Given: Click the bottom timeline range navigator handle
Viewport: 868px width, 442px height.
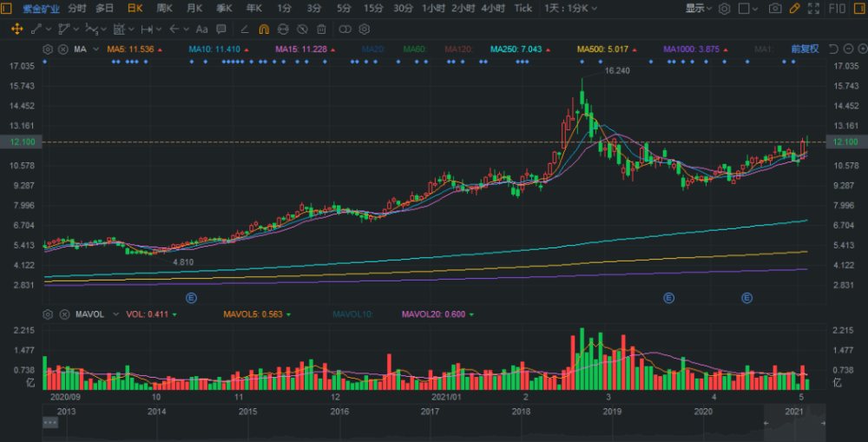Looking at the screenshot, I should [x=50, y=423].
